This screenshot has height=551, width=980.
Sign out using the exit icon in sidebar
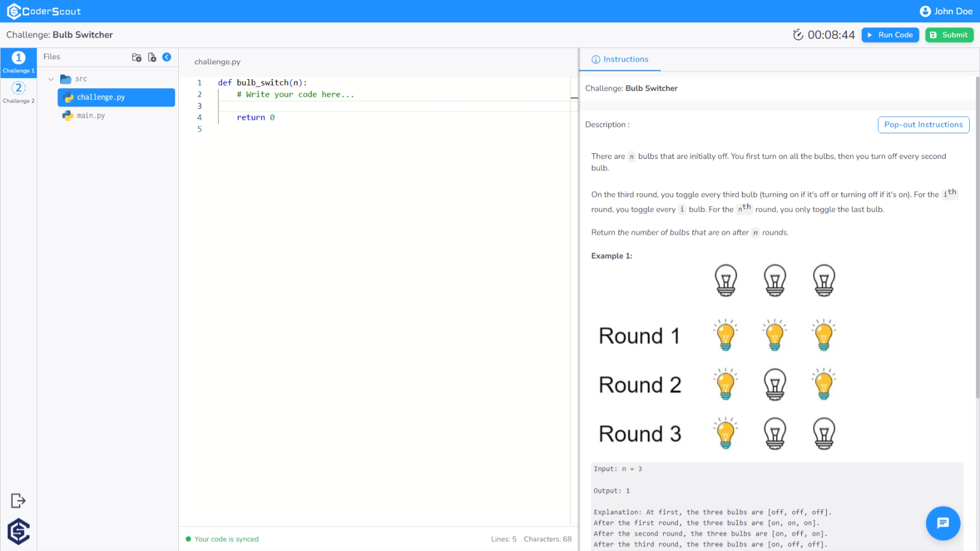[18, 500]
